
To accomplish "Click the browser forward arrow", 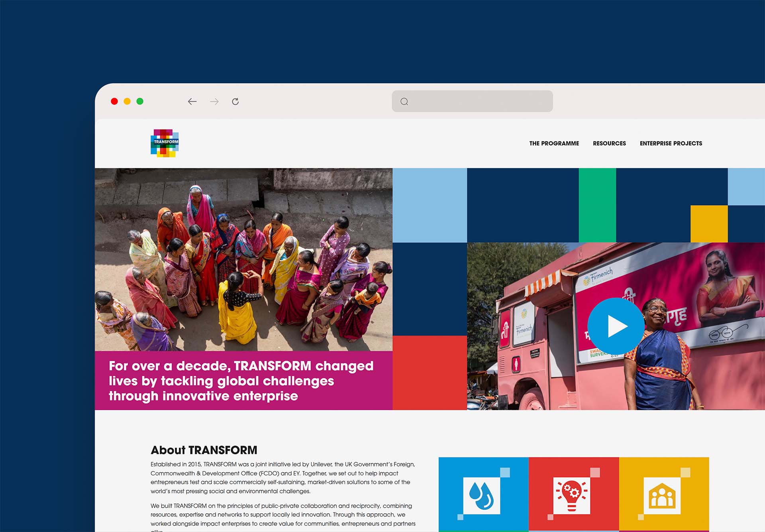I will 214,102.
